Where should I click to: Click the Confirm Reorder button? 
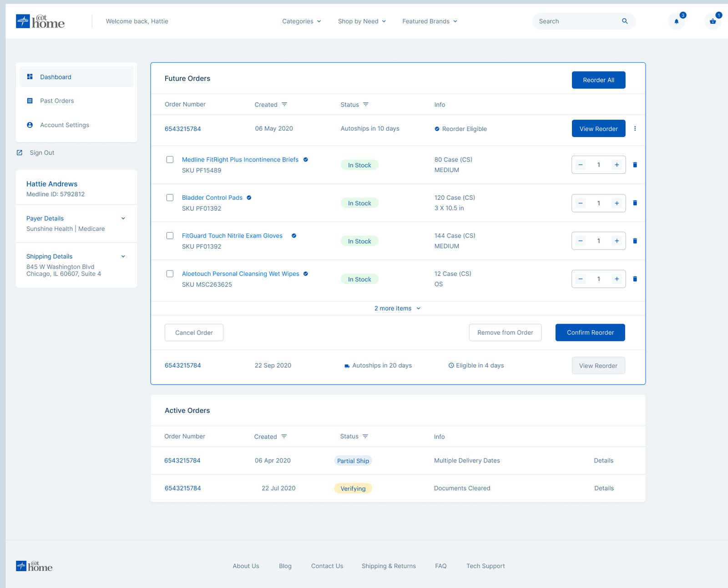590,332
